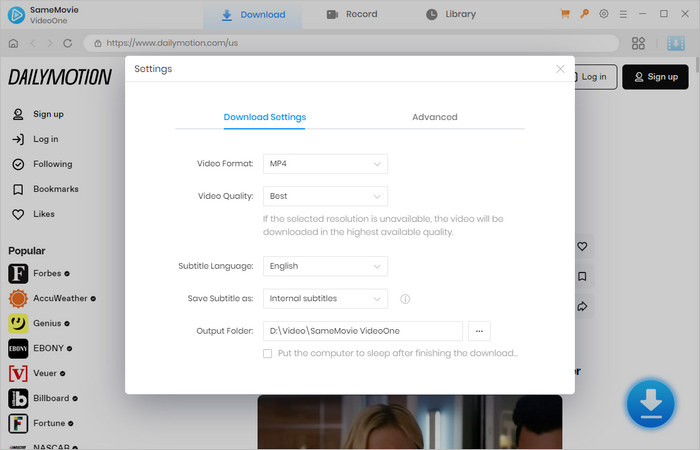Reload the page with refresh icon
The width and height of the screenshot is (700, 450).
coord(67,43)
